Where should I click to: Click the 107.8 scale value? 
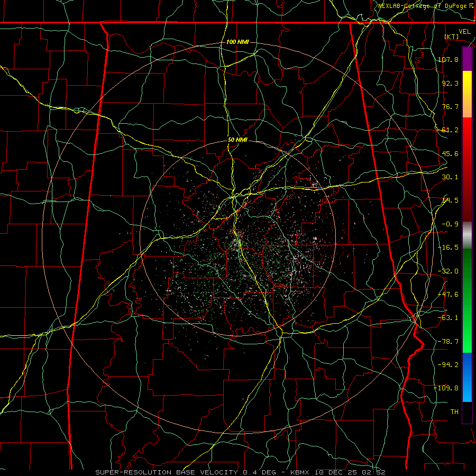coord(448,59)
